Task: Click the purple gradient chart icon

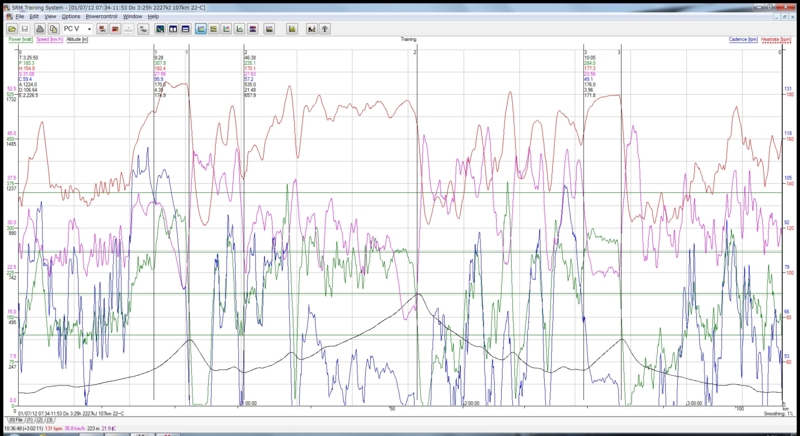Action: coord(269,29)
